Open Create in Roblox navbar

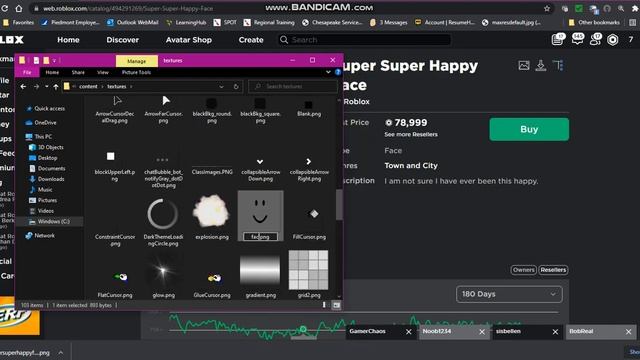(x=251, y=40)
